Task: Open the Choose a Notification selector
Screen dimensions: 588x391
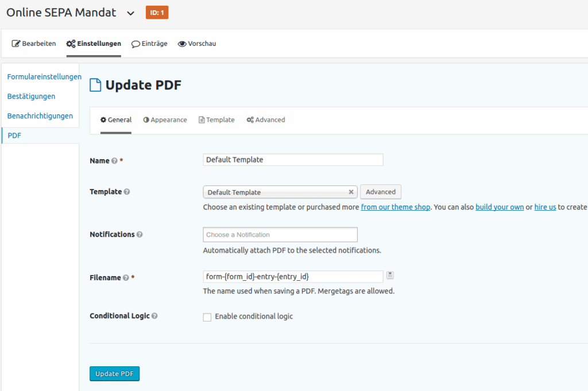Action: pos(280,235)
